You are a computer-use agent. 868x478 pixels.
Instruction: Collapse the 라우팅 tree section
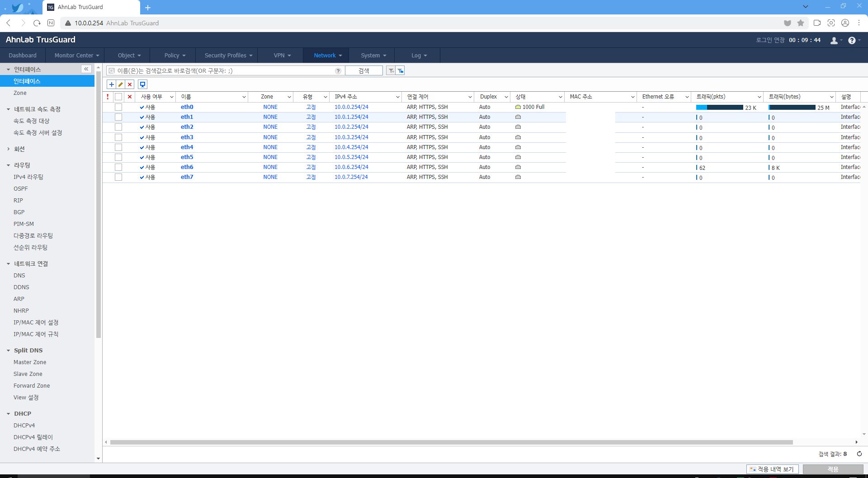coord(8,165)
